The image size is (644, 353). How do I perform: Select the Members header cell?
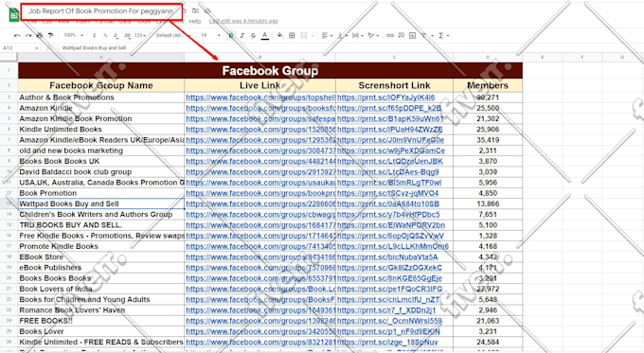[488, 85]
